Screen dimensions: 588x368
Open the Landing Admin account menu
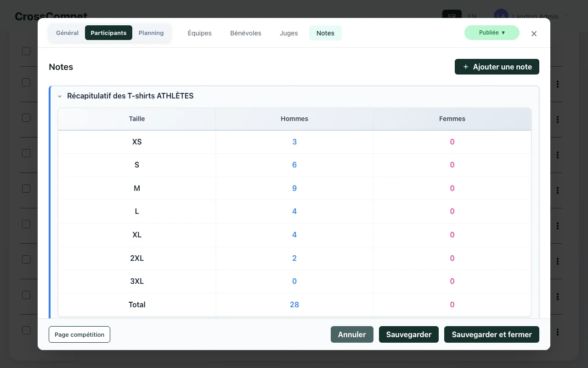[535, 16]
